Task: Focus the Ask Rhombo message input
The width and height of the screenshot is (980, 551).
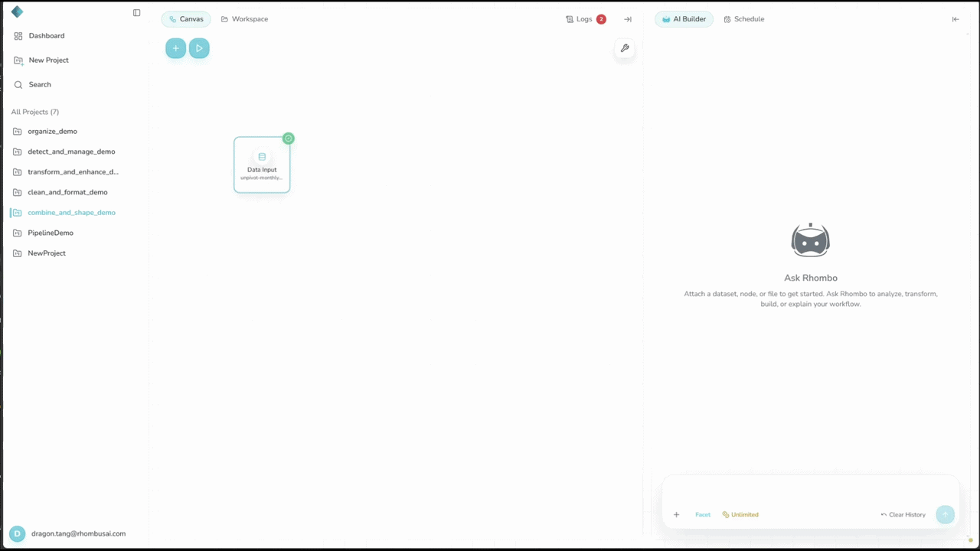Action: (810, 491)
